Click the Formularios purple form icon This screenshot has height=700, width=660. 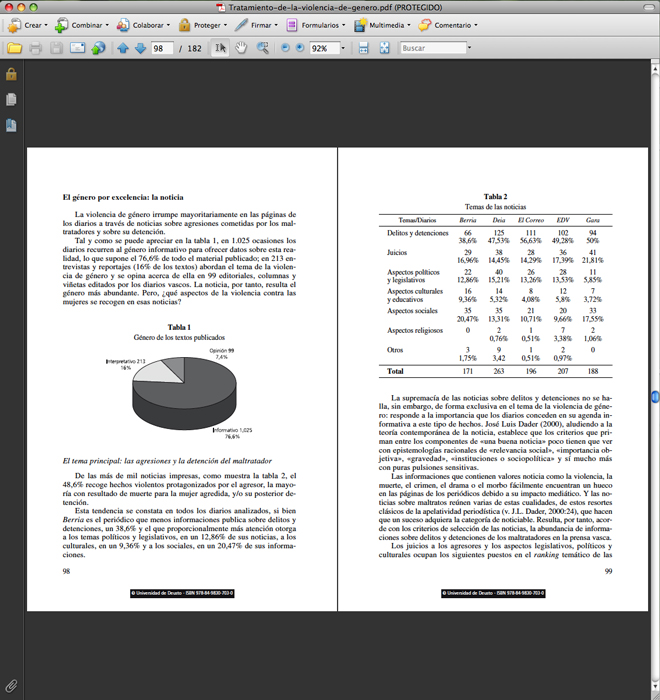pos(292,25)
